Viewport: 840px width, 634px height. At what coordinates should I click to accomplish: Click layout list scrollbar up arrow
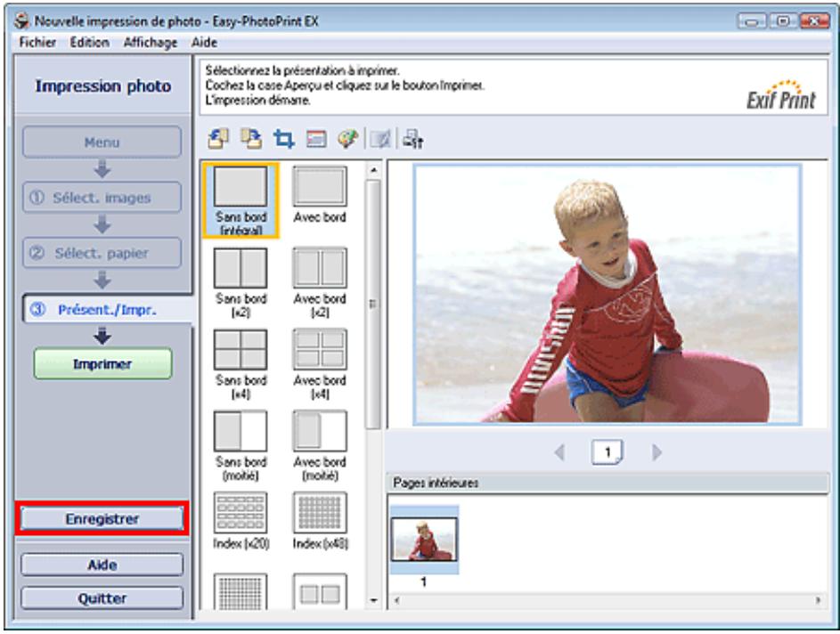373,170
